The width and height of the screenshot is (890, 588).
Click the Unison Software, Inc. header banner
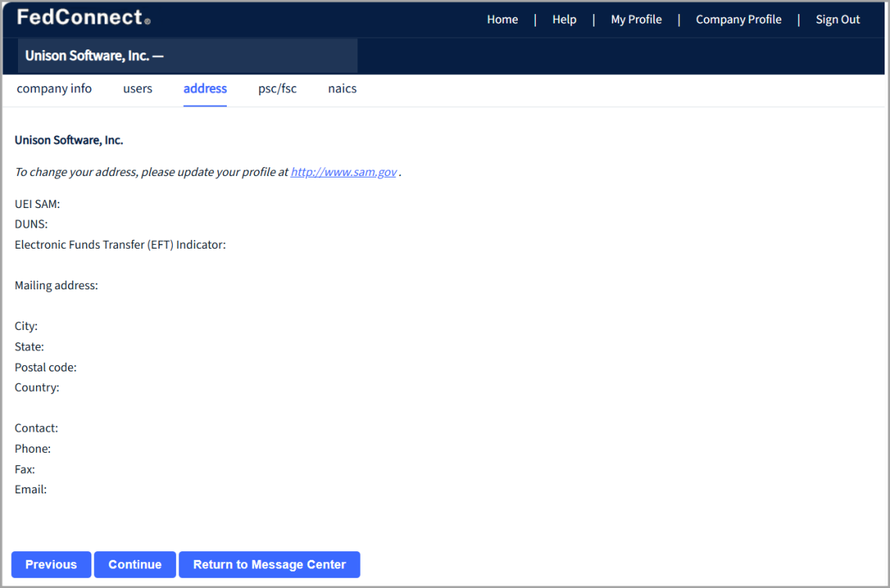(188, 56)
